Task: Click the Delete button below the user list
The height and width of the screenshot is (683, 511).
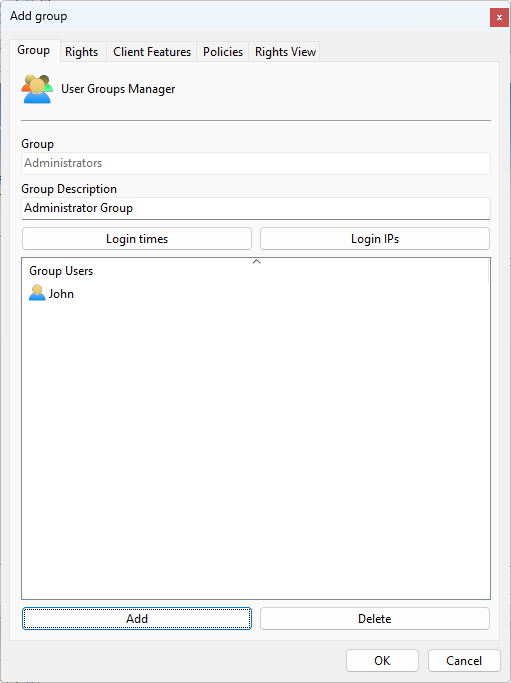Action: 375,619
